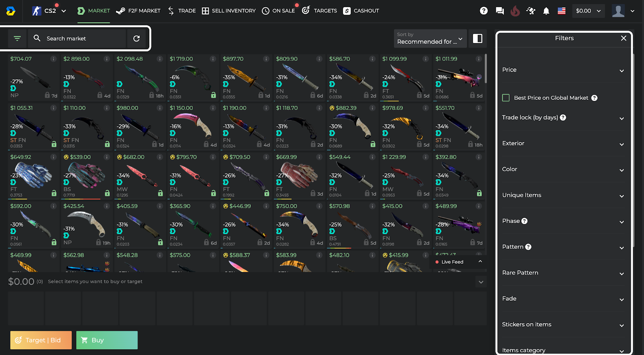Select the $539.00 BS gloves listing

[x=86, y=175]
